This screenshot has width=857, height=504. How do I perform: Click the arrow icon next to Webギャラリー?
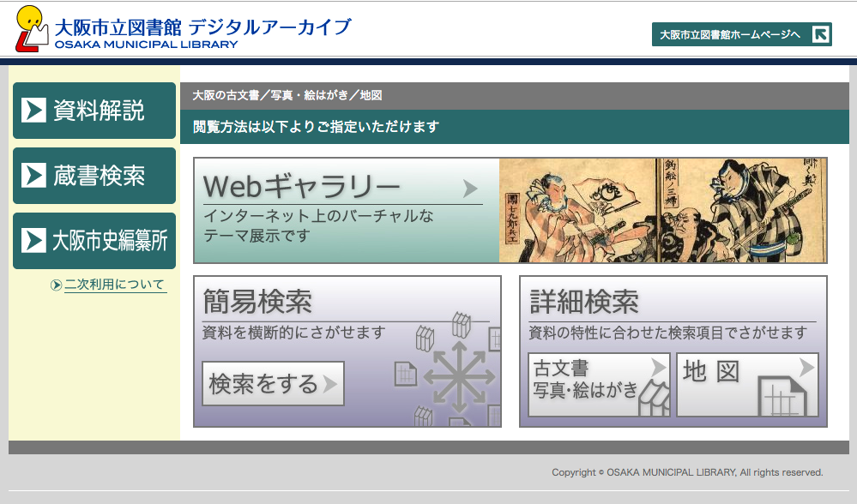(469, 189)
